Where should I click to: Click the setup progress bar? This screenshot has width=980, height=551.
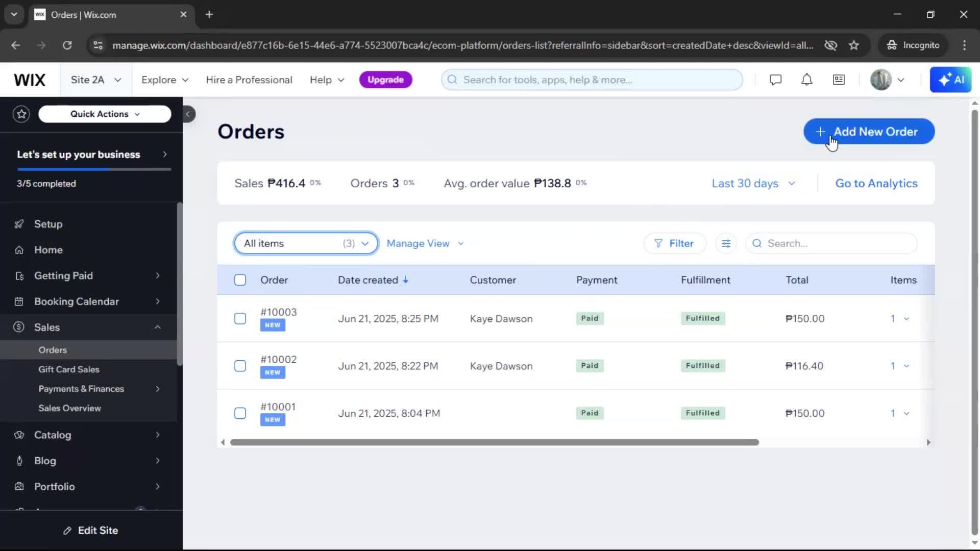tap(94, 169)
